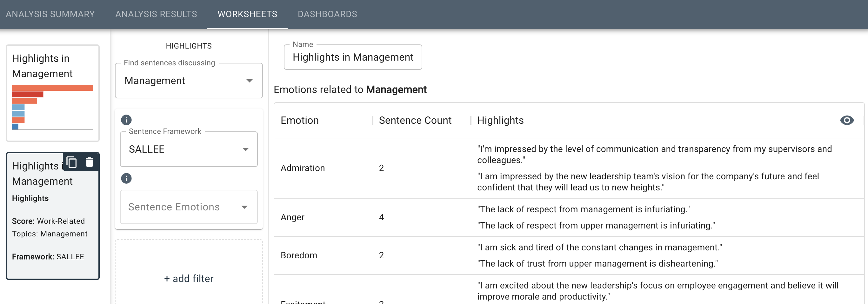868x304 pixels.
Task: Click the Anger row in emotions table
Action: pyautogui.click(x=292, y=217)
